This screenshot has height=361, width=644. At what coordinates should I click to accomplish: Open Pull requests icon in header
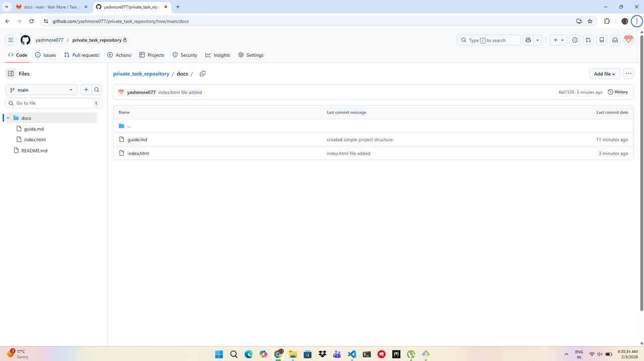tap(588, 40)
